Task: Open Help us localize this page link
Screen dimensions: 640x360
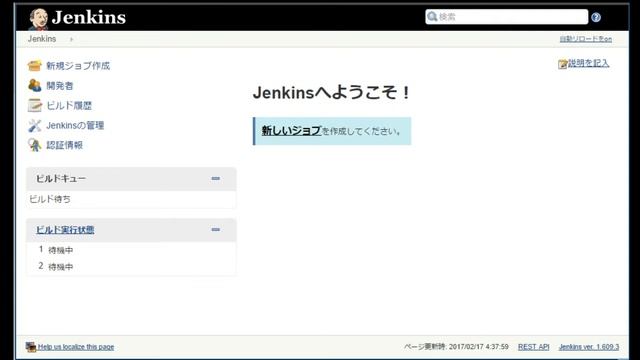Action: coord(76,347)
